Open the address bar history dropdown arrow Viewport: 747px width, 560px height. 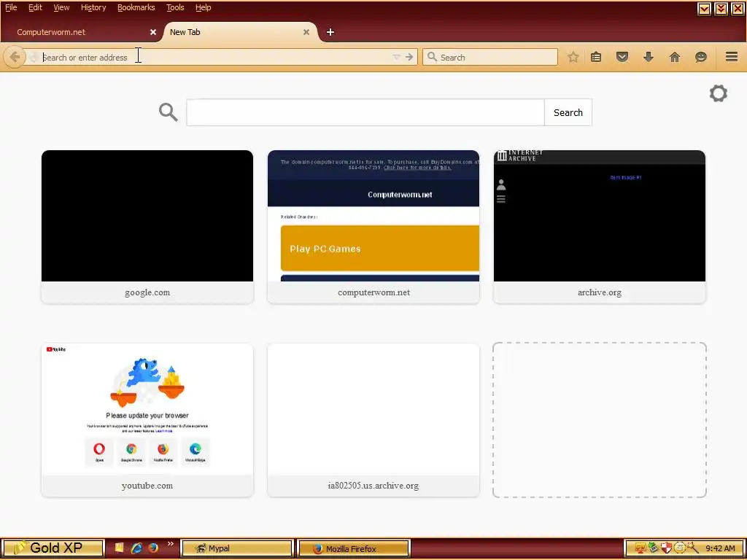pos(396,57)
